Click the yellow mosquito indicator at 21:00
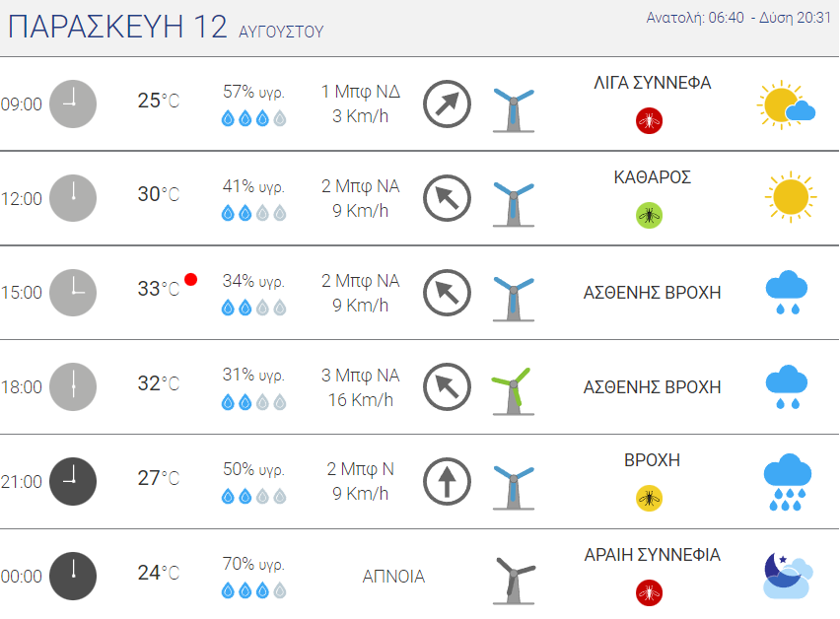Image resolution: width=840 pixels, height=619 pixels. (650, 498)
